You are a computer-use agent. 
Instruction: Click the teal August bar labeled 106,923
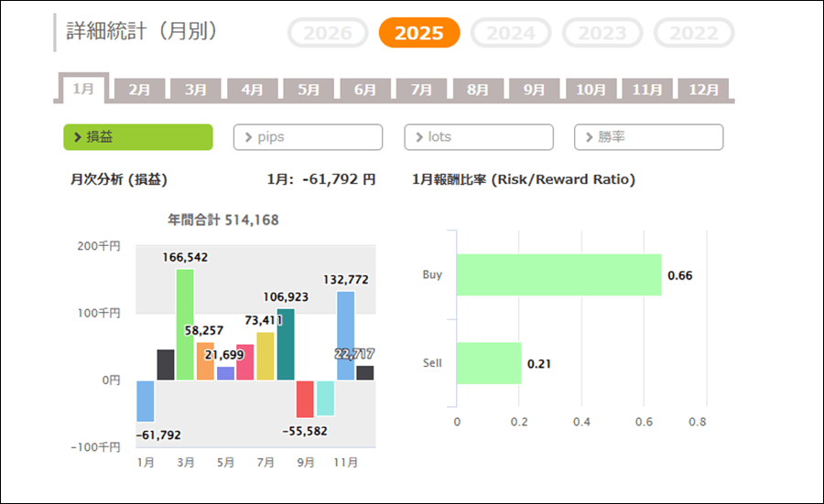286,345
